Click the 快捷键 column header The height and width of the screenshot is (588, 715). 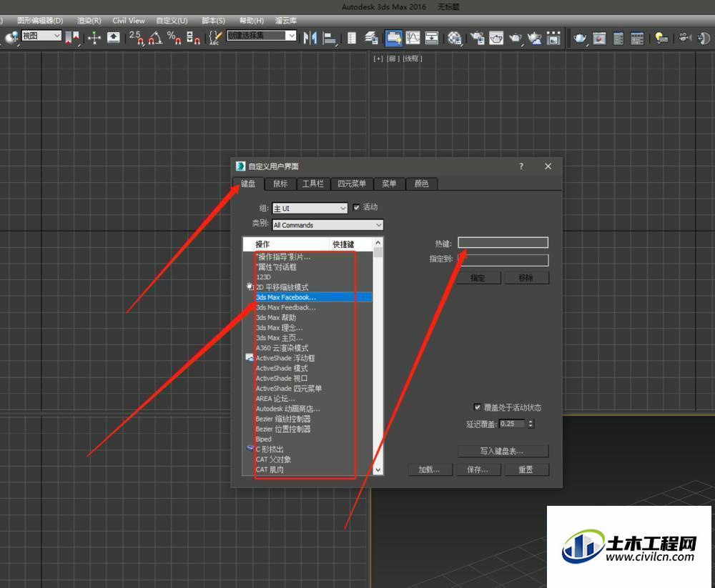pos(350,244)
